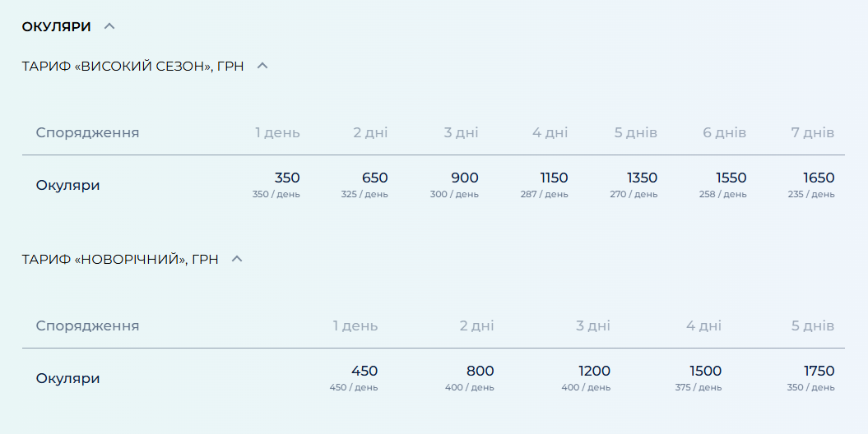Click the ОКУЛЯРИ section heading
Viewport: 868px width, 434px height.
tap(56, 26)
